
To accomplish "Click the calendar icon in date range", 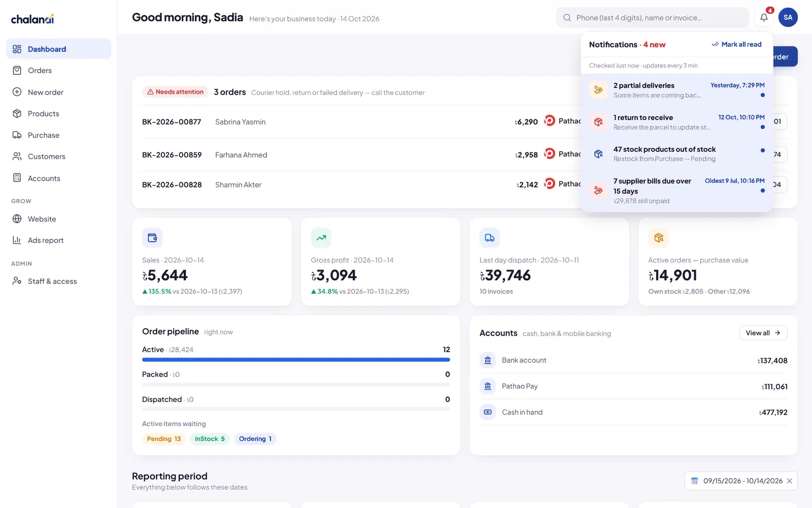I will [x=695, y=481].
